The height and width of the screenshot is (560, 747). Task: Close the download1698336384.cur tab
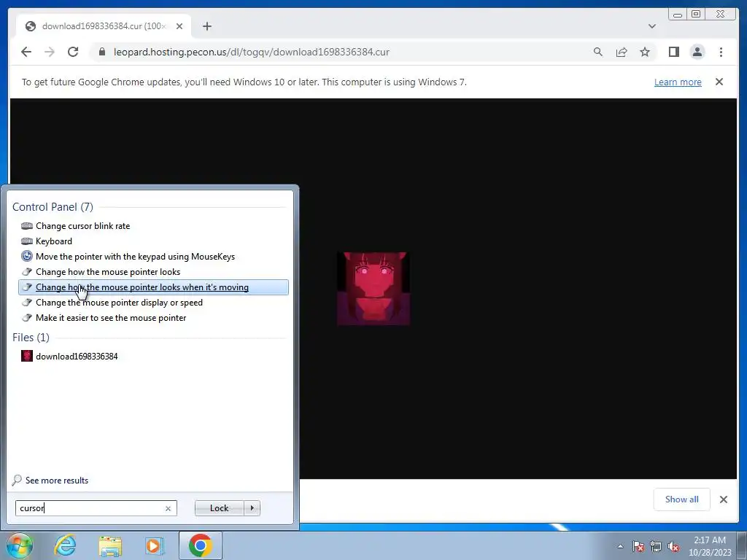[x=179, y=26]
